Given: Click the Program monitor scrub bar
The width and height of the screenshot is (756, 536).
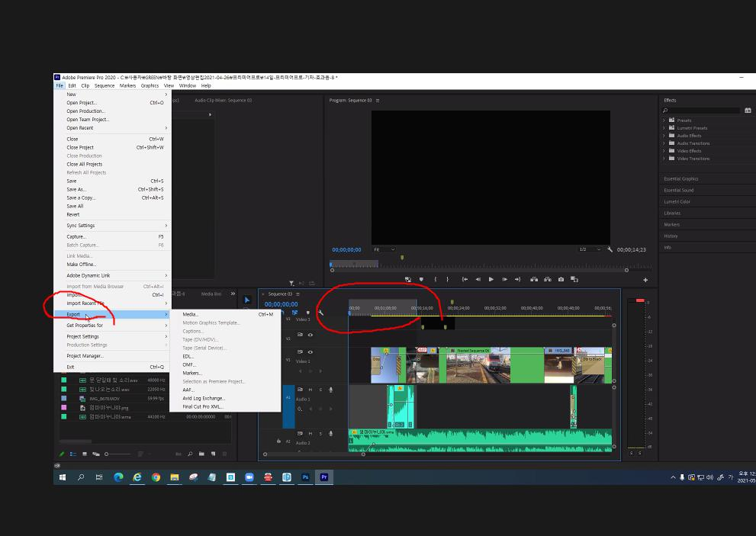Looking at the screenshot, I should point(491,264).
